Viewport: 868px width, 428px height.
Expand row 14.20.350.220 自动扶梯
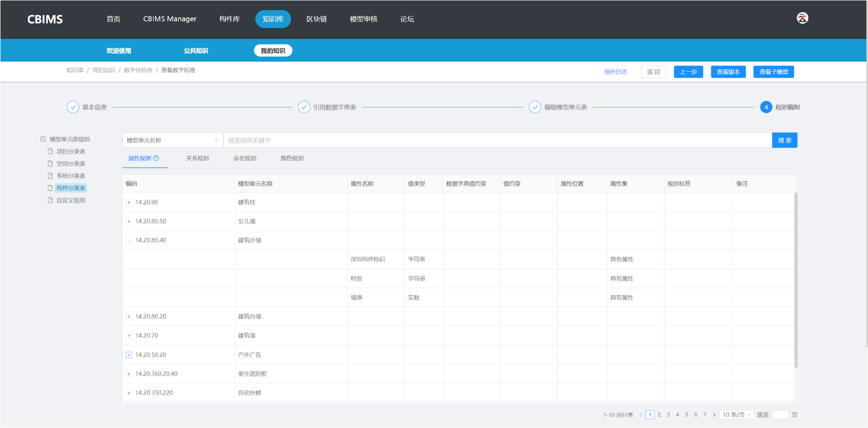tap(129, 393)
